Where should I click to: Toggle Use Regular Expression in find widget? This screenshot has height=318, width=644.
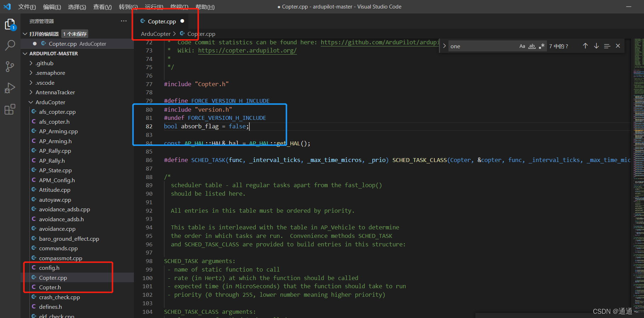[541, 46]
